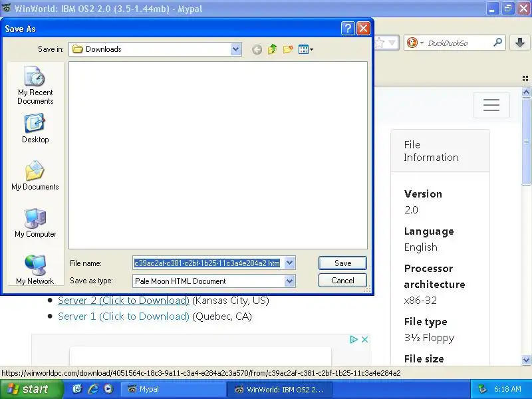Click the Save button
This screenshot has height=399, width=532.
click(342, 263)
